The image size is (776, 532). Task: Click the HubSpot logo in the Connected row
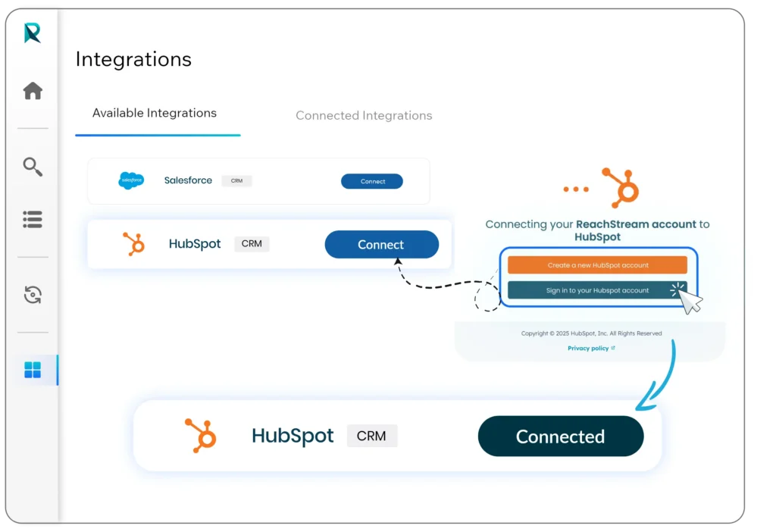[200, 436]
